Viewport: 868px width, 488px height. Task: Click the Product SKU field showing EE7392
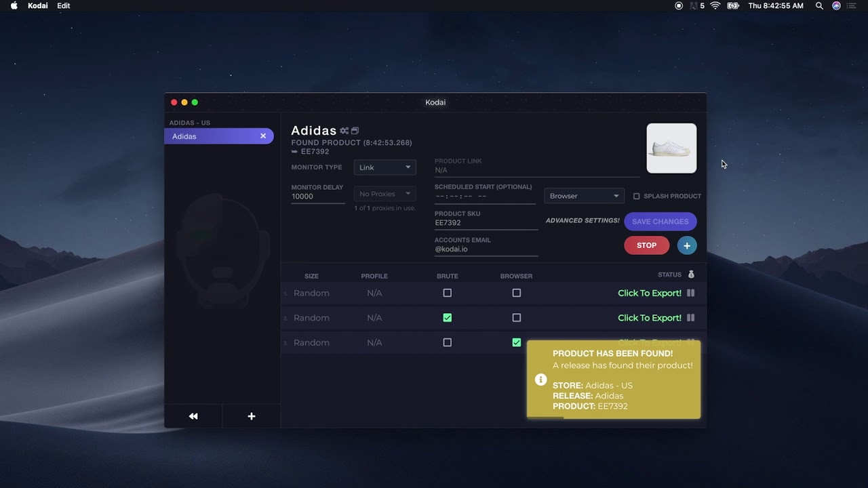click(x=486, y=223)
